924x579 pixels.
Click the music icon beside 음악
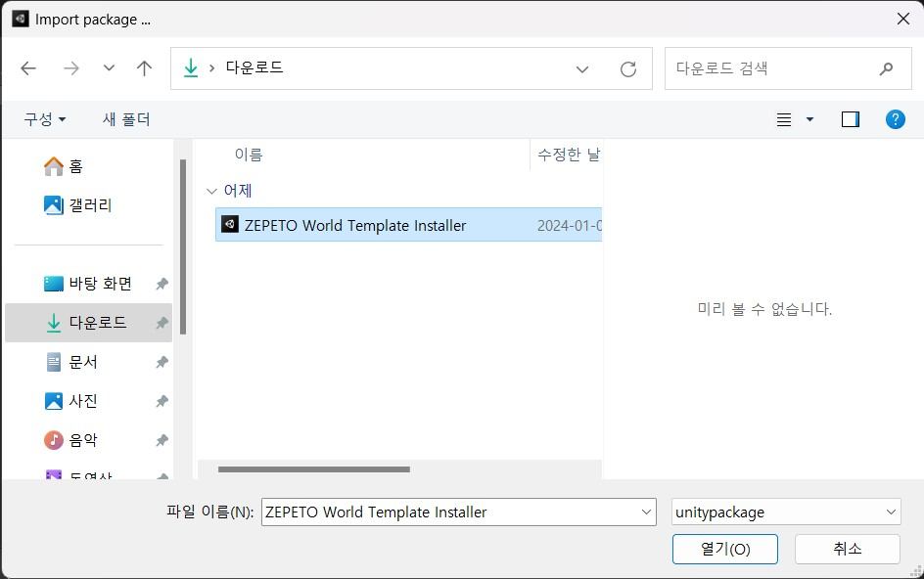tap(54, 440)
